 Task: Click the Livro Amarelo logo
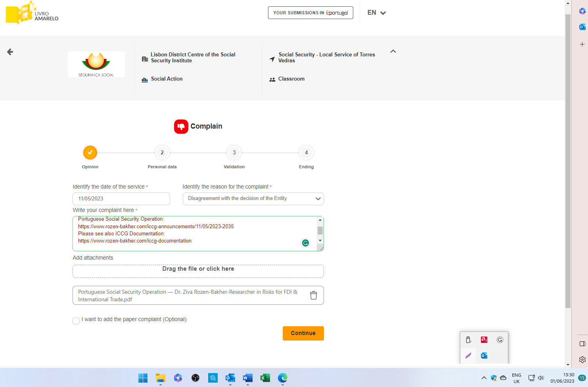point(32,13)
